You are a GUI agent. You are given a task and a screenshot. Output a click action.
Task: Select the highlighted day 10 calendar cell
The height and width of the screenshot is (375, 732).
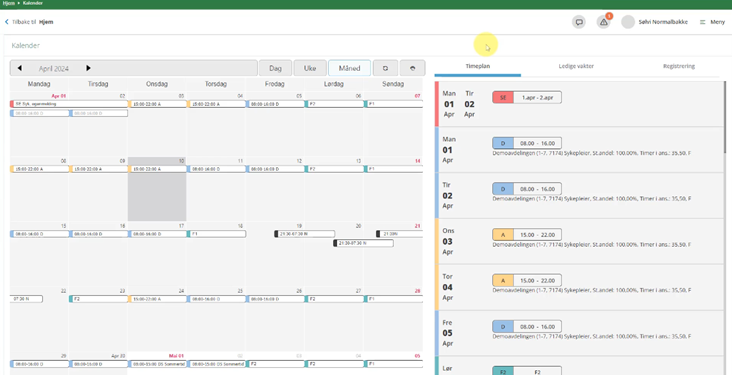[157, 189]
